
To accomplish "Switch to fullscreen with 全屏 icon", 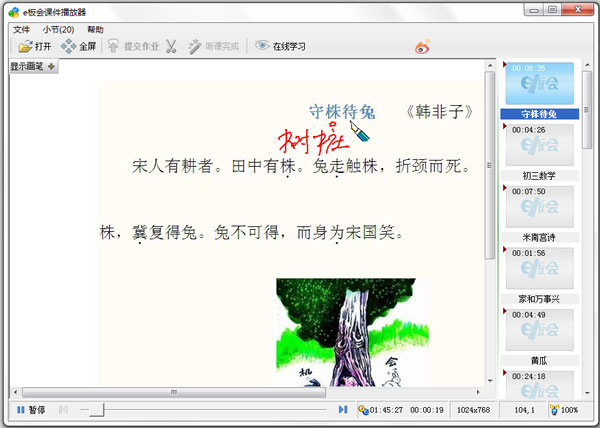I will point(68,46).
